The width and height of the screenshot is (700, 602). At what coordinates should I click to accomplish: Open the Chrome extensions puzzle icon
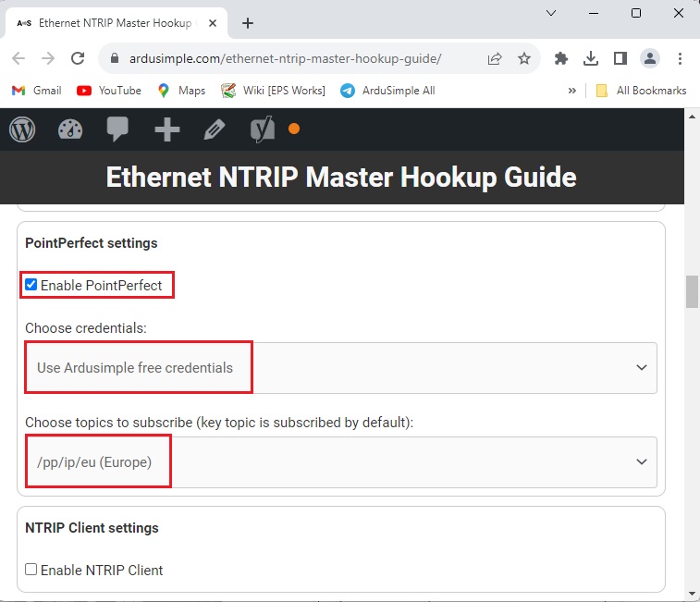560,58
